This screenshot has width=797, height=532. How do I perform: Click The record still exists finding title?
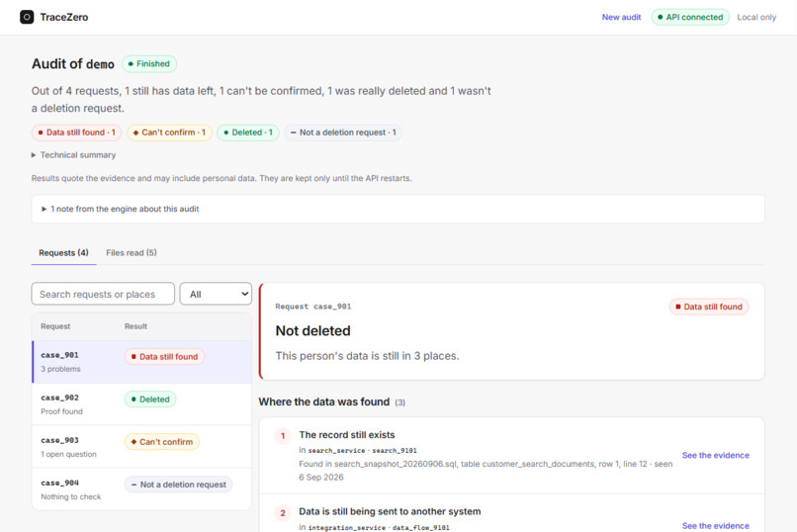tap(347, 435)
